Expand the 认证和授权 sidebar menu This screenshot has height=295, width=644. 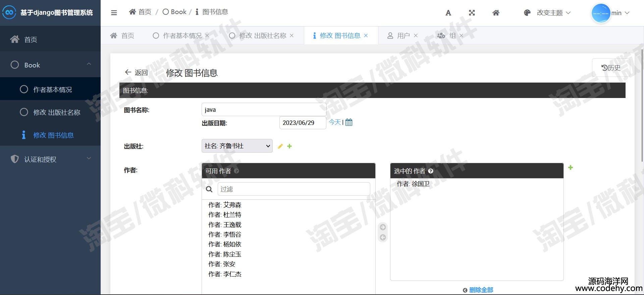50,159
